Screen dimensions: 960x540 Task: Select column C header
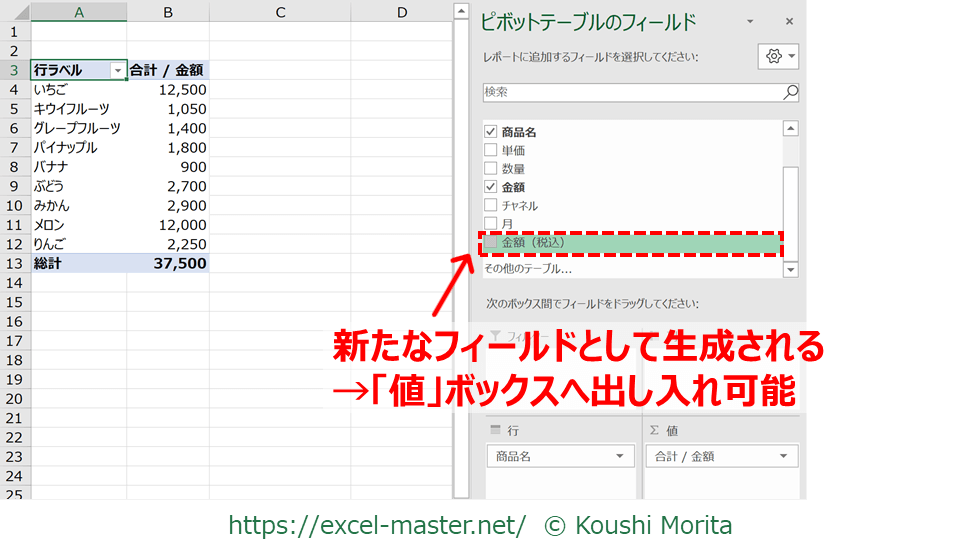click(280, 12)
